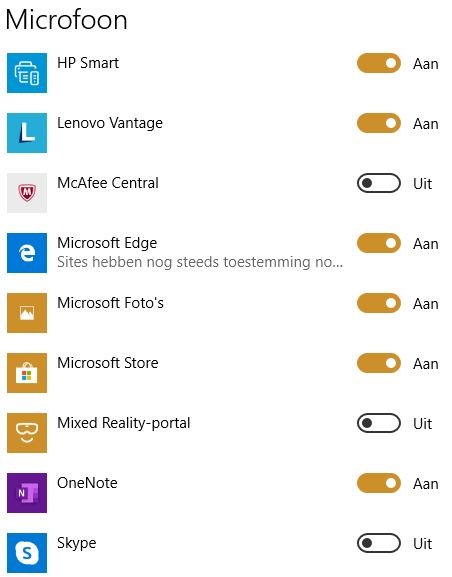Enable microphone access for McAfee Central
Screen dimensions: 452x577
tap(379, 183)
